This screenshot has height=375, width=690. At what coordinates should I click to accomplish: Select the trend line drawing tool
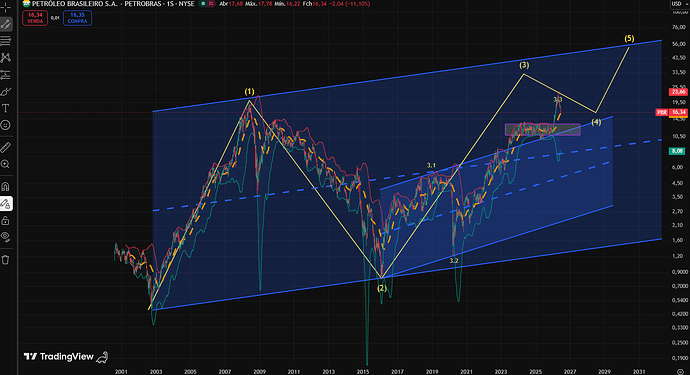[x=6, y=24]
